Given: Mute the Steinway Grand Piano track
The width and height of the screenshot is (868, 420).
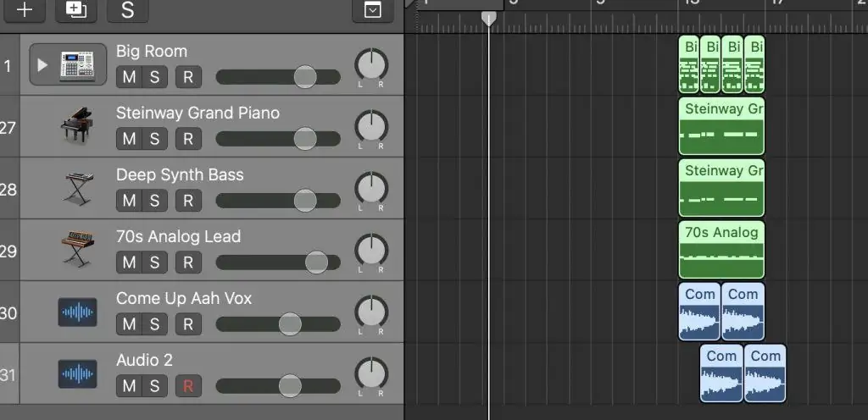Looking at the screenshot, I should (x=129, y=139).
